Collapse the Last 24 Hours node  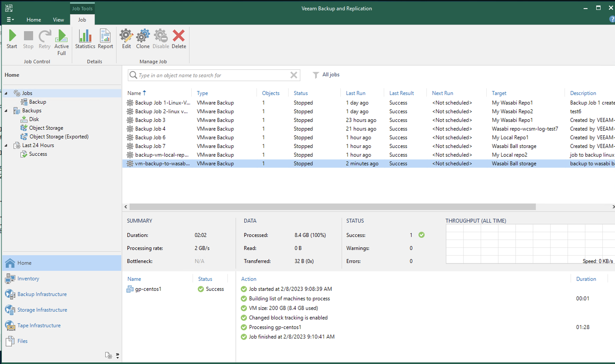(6, 146)
